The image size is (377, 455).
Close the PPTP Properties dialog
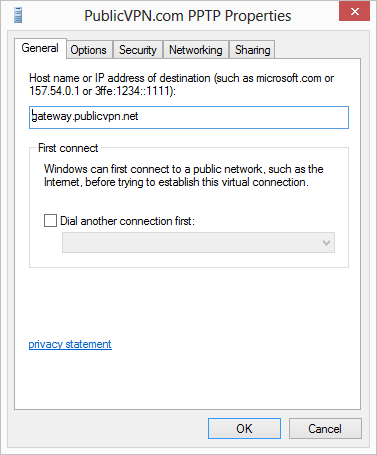[x=354, y=12]
